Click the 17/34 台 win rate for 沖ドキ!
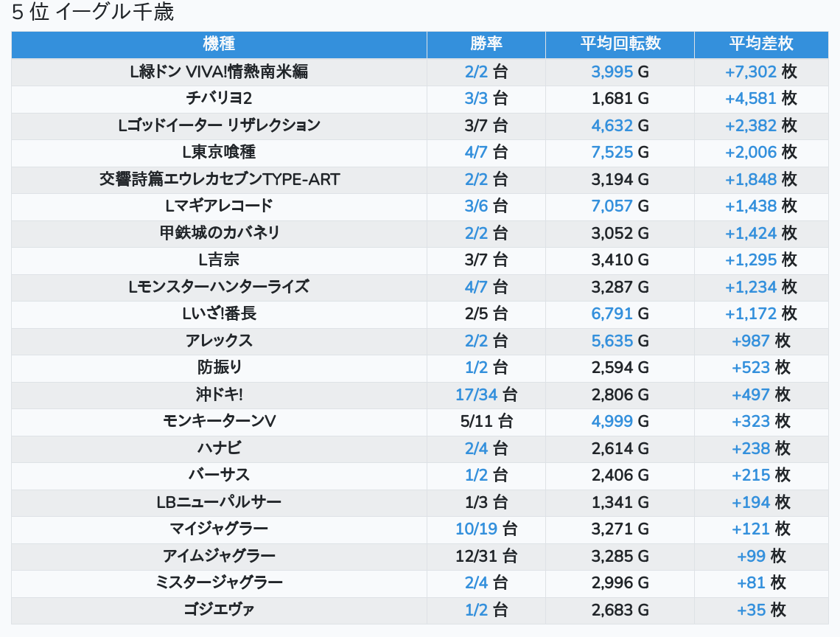Viewport: 840px width, 637px height. pyautogui.click(x=486, y=394)
